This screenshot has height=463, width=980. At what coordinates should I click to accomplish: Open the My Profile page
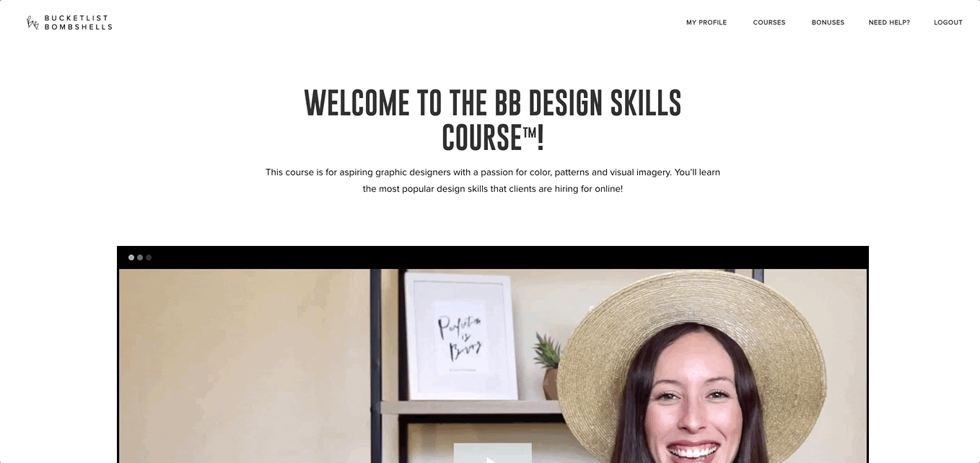(x=706, y=22)
